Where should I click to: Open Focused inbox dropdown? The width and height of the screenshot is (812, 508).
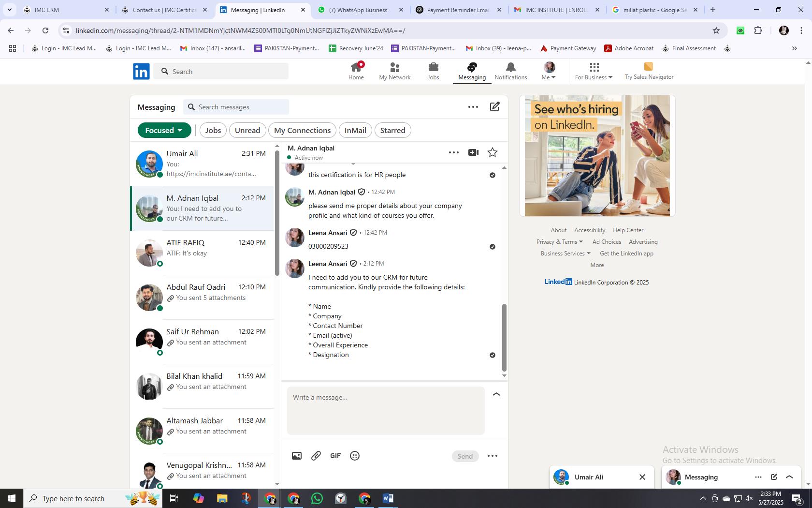click(164, 130)
